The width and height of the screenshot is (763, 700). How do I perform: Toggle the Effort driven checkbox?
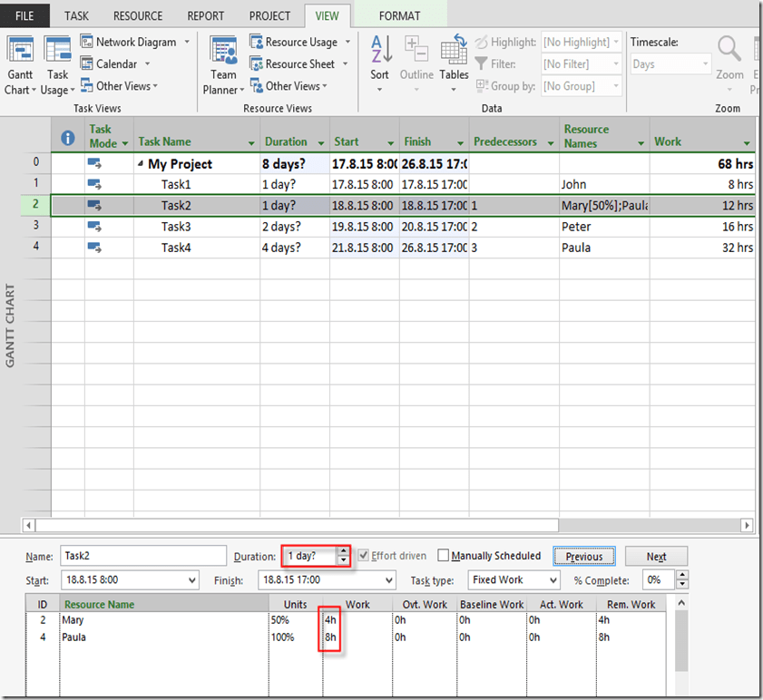pos(364,556)
